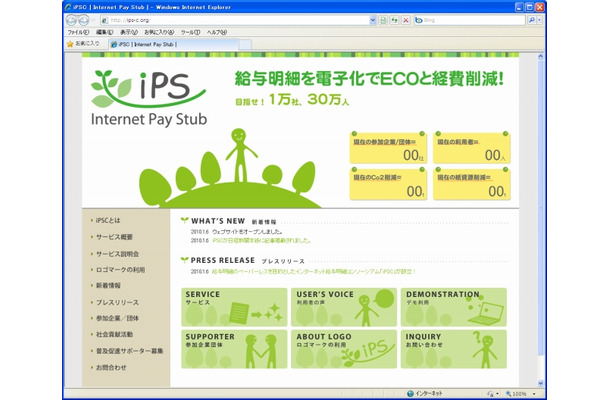Click the WHAT'S NEW heading sprout icon

point(185,221)
